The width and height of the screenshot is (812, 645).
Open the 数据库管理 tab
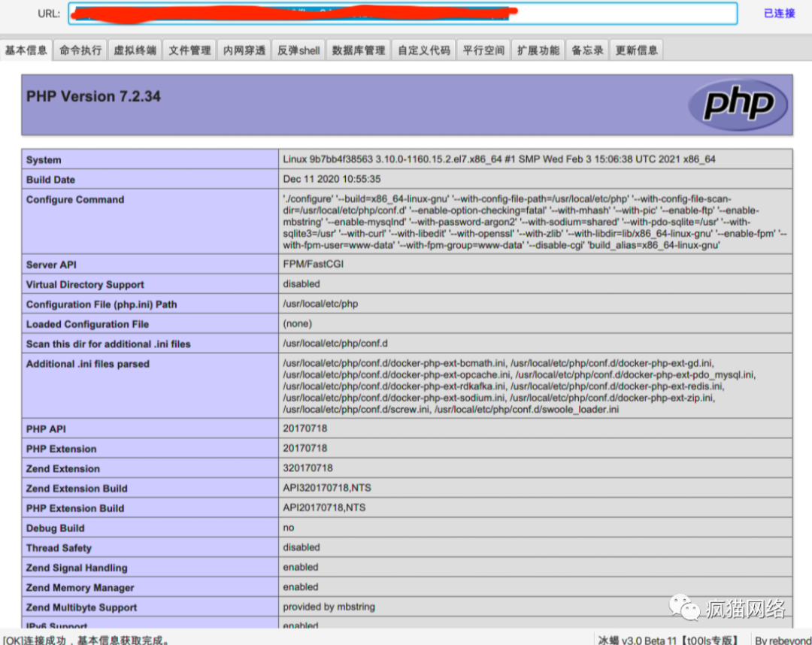click(359, 50)
